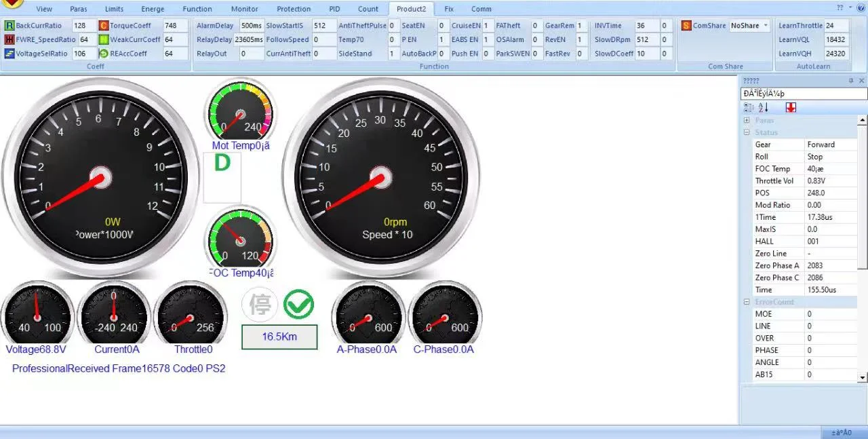Click the LearnVQH value field 24320

click(837, 54)
